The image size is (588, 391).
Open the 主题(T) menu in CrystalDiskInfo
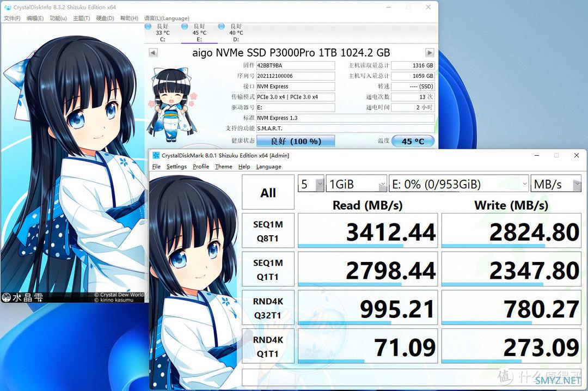(81, 18)
